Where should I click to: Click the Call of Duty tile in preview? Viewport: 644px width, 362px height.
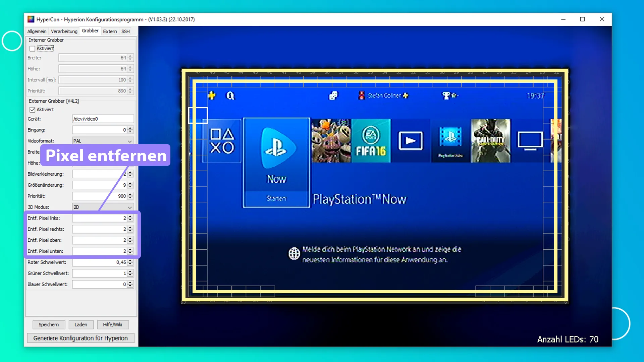[x=490, y=140]
